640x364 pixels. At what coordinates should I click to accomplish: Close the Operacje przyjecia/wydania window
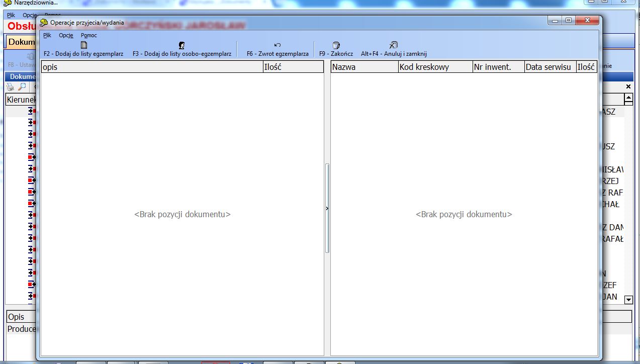tap(588, 21)
